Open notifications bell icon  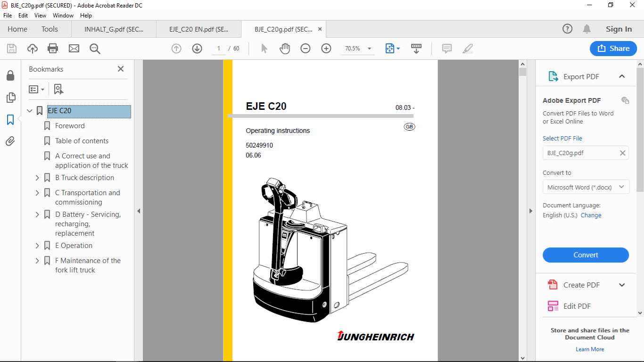(587, 29)
